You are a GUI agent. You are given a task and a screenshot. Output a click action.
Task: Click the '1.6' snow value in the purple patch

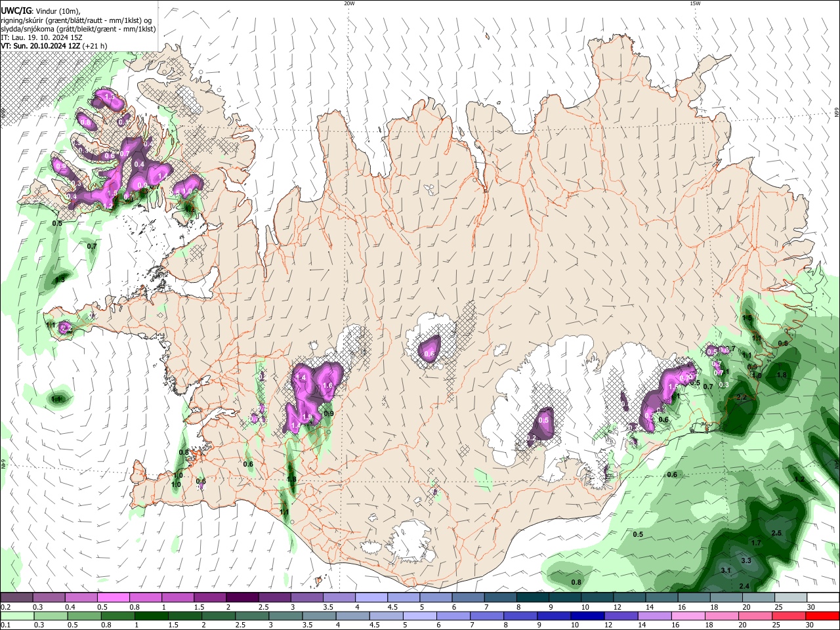tap(328, 386)
